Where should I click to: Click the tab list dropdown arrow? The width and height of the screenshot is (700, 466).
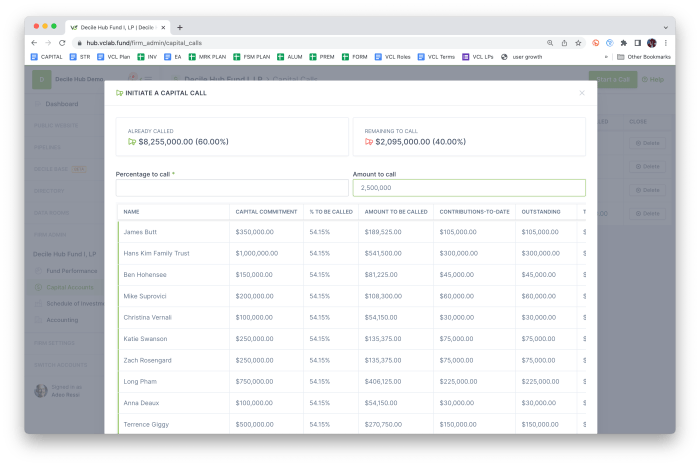pyautogui.click(x=666, y=27)
